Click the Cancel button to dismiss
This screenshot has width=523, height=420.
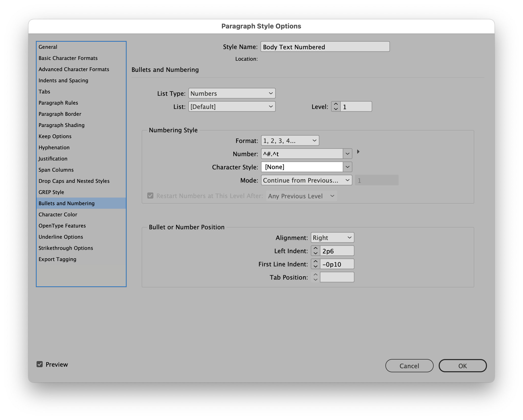(x=409, y=366)
